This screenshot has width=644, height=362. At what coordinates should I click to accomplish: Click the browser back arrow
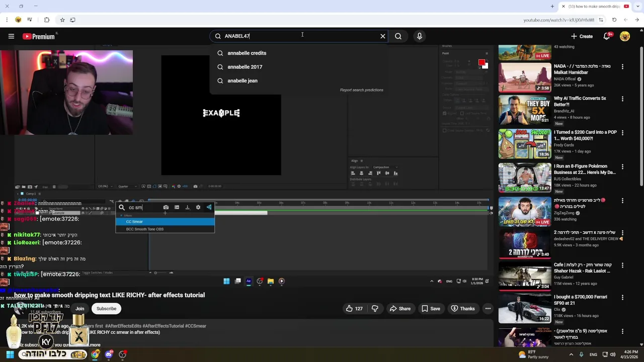click(637, 20)
